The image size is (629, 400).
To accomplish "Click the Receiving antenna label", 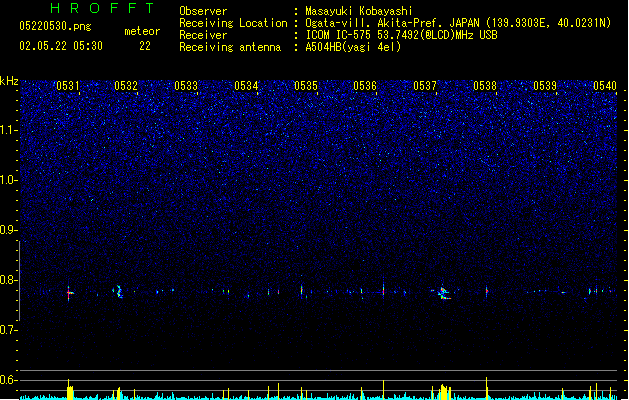I will point(230,47).
